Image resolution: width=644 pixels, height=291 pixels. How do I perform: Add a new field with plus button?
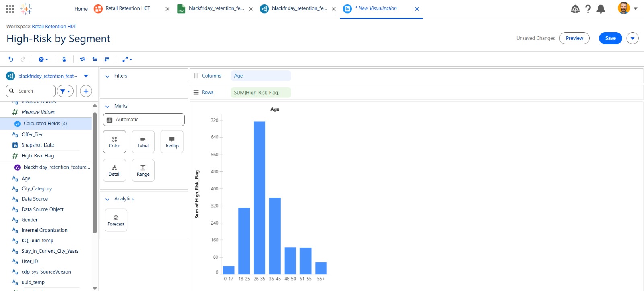click(x=86, y=91)
